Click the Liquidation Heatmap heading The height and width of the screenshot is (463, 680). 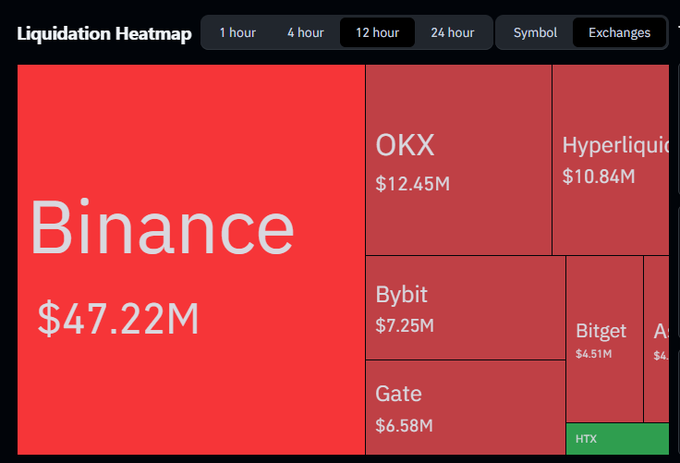pyautogui.click(x=104, y=34)
